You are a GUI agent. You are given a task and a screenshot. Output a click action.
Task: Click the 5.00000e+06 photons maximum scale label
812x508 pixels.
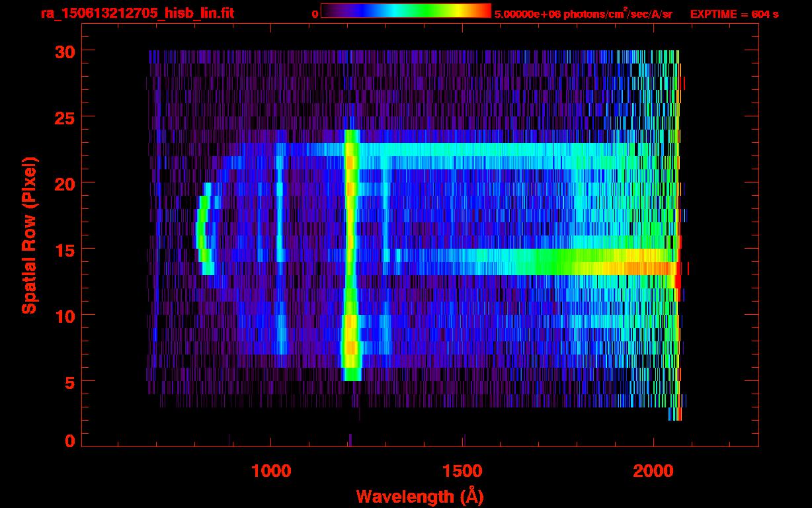coord(583,14)
